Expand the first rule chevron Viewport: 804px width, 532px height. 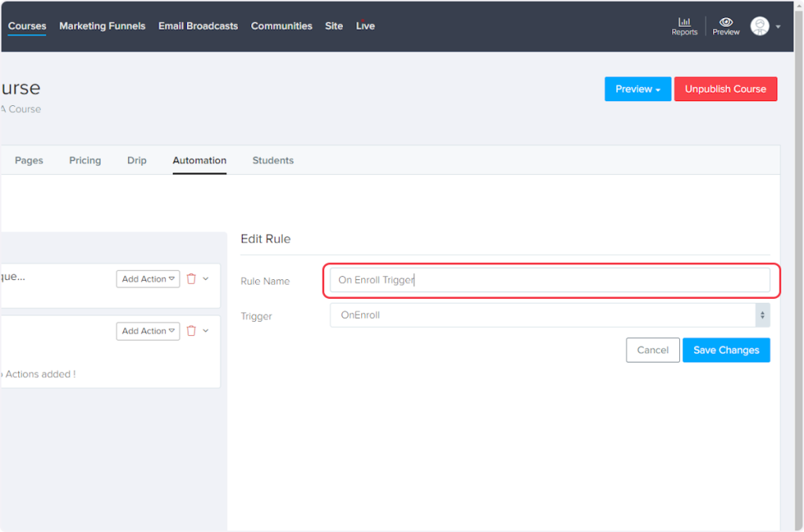click(x=206, y=279)
